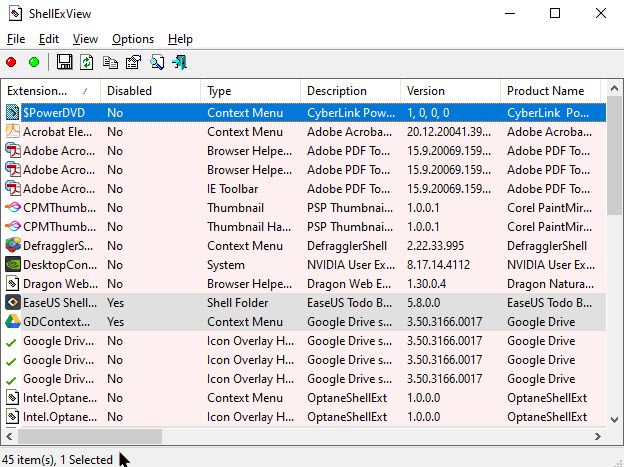Click version 2.22.33.995 cell
The image size is (624, 467).
click(435, 246)
